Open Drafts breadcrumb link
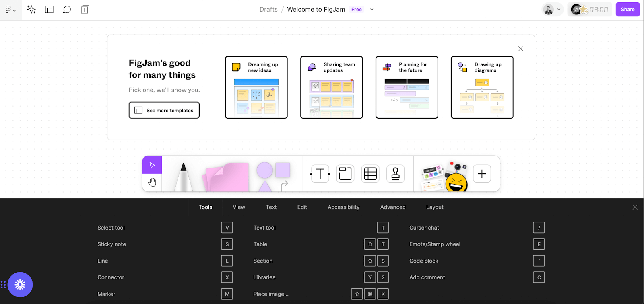 268,10
